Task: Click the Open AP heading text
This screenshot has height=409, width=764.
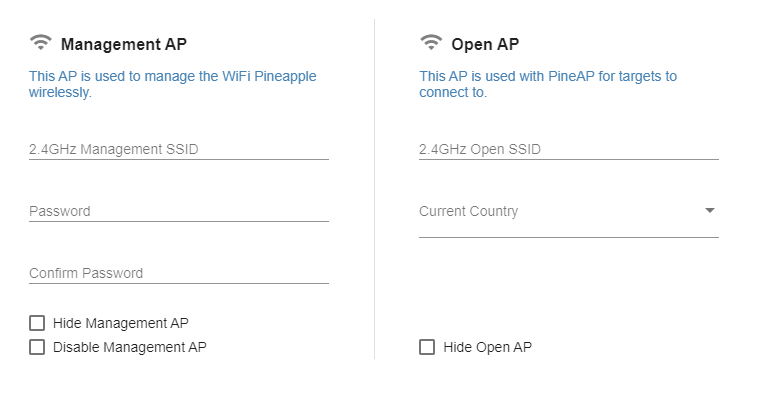Action: click(485, 44)
